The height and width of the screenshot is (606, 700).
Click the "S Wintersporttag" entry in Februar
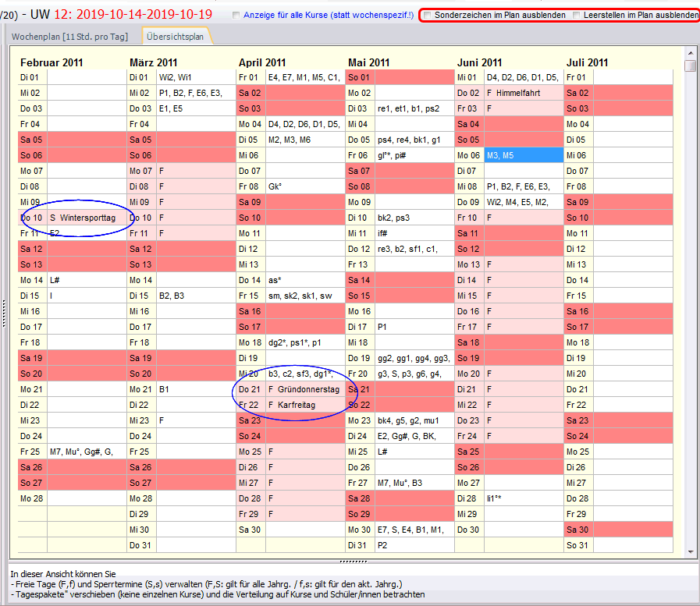pos(82,218)
